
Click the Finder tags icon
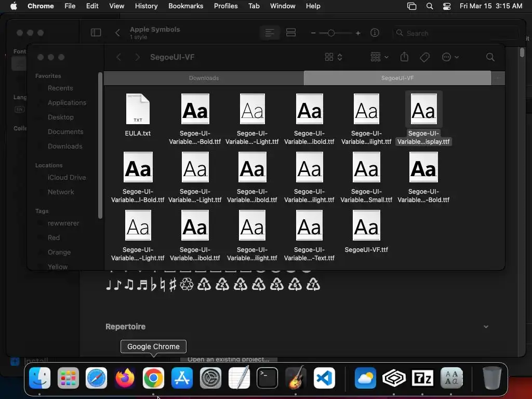[425, 57]
